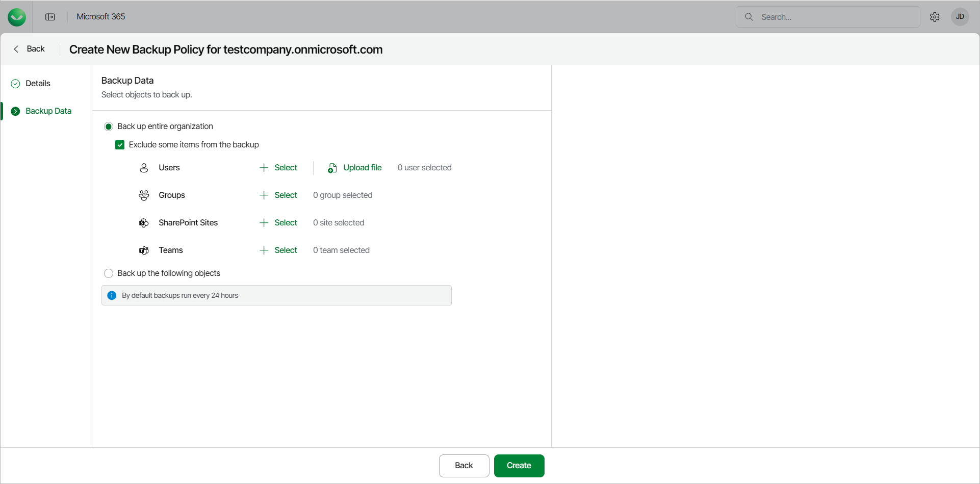Viewport: 980px width, 484px height.
Task: Click the bottom Back button
Action: [464, 466]
